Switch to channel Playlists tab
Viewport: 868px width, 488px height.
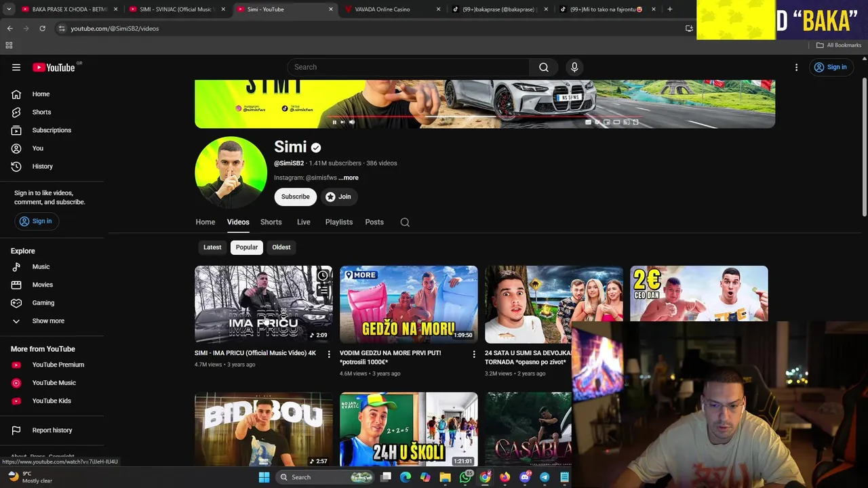coord(339,222)
